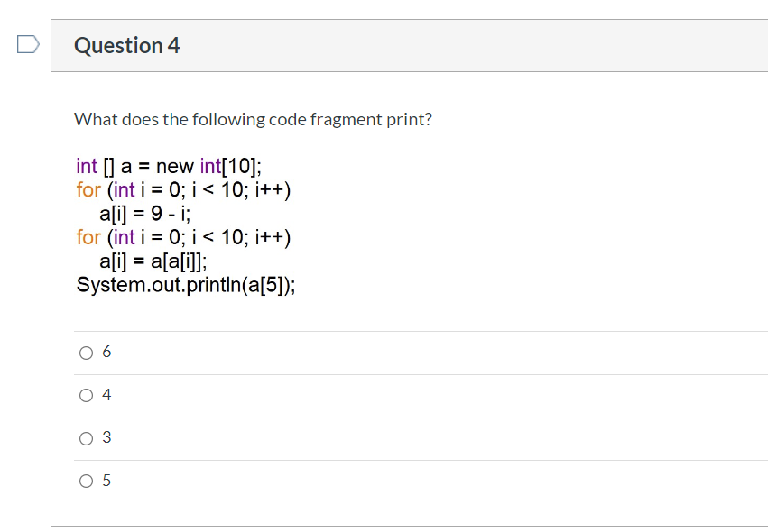Screen dimensions: 768x532
Task: Click the code line "a[i] = a[a[i]];"
Action: tap(153, 261)
